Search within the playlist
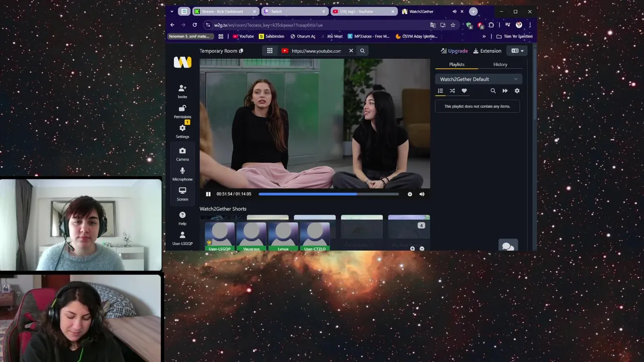The image size is (644, 362). [493, 91]
